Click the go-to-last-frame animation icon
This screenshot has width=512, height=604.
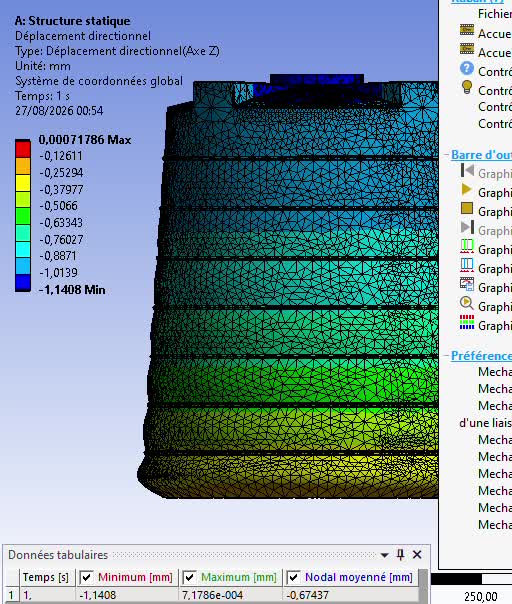(467, 227)
